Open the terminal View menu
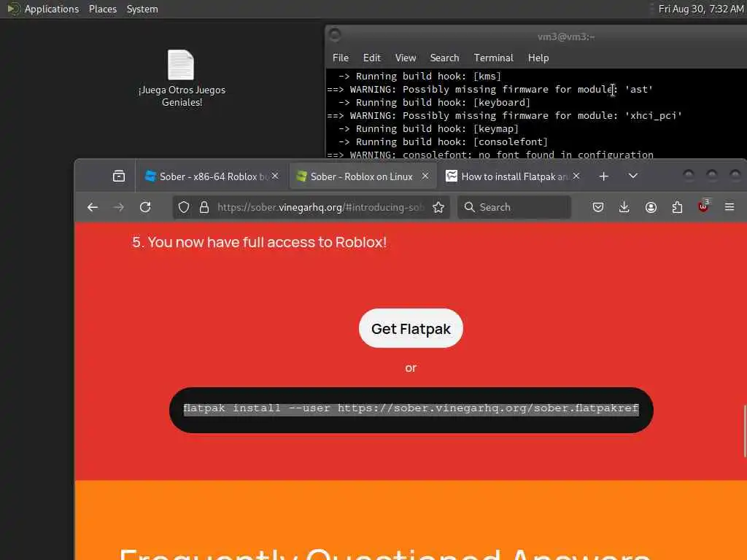Screen dimensions: 747x560 pyautogui.click(x=406, y=58)
